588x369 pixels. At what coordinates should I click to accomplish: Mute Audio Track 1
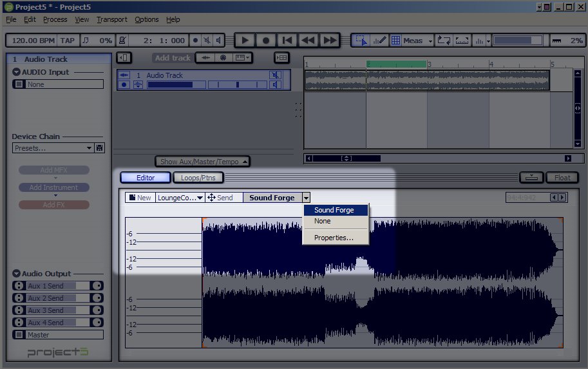tap(275, 75)
